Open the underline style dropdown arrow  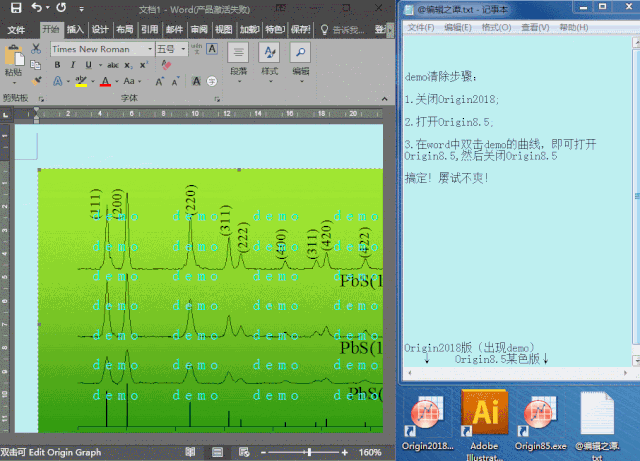click(x=100, y=65)
